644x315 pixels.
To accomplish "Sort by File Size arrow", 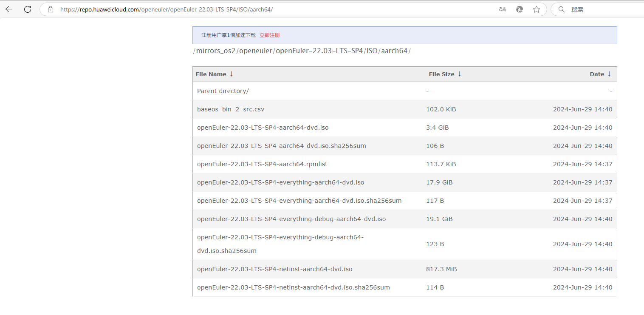I will point(459,74).
